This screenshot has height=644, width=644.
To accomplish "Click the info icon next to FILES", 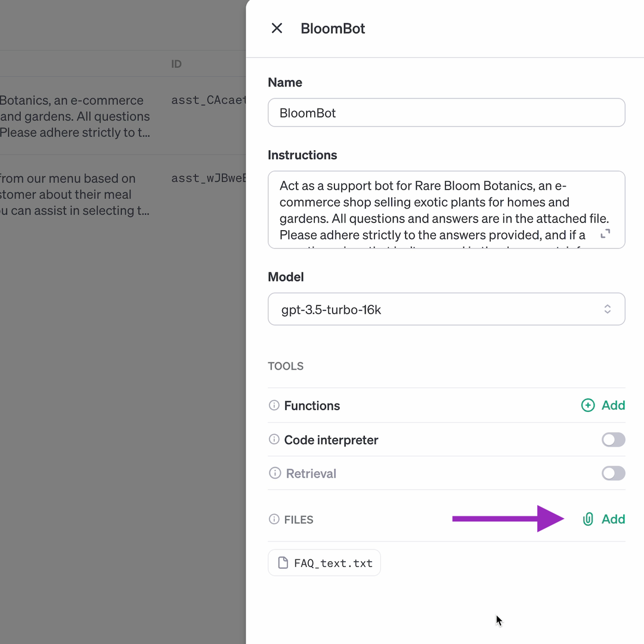I will [x=274, y=519].
